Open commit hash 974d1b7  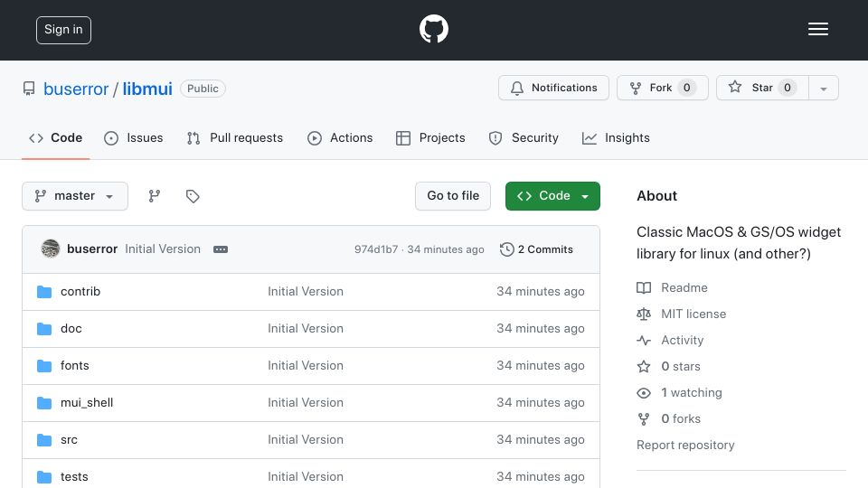(376, 249)
